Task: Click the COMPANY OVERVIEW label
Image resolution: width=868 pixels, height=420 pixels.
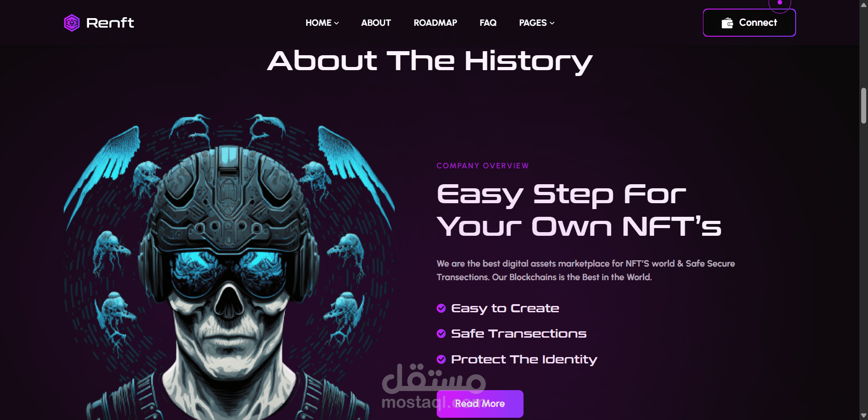Action: pyautogui.click(x=482, y=166)
